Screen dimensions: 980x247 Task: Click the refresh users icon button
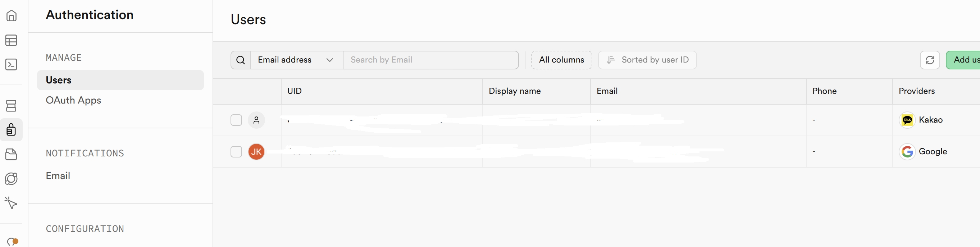[x=929, y=60]
